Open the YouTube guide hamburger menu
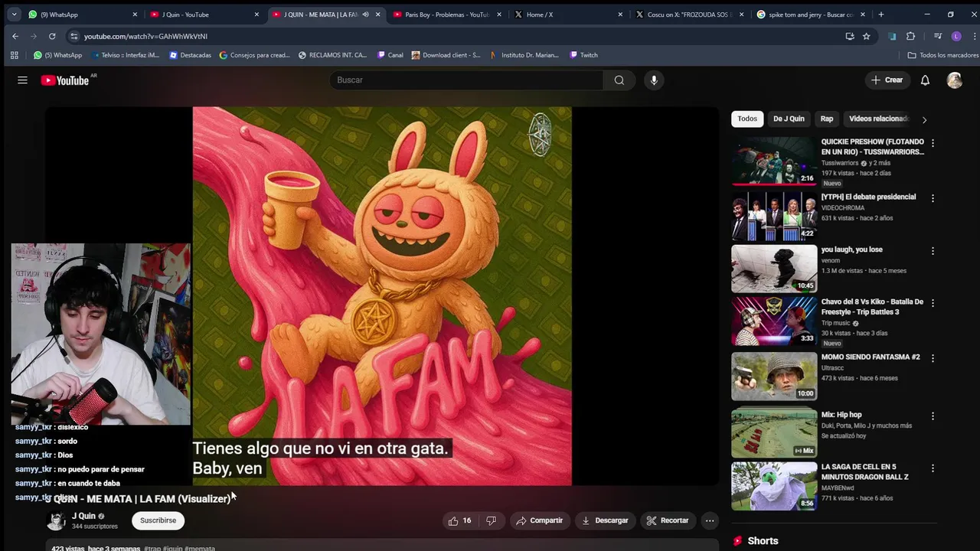The image size is (980, 551). coord(22,80)
